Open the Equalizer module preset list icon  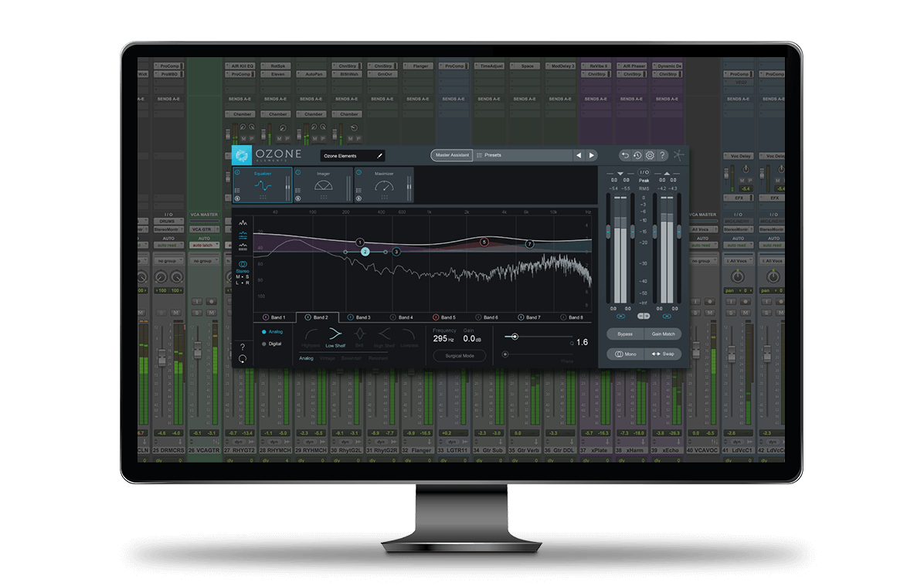tap(237, 191)
